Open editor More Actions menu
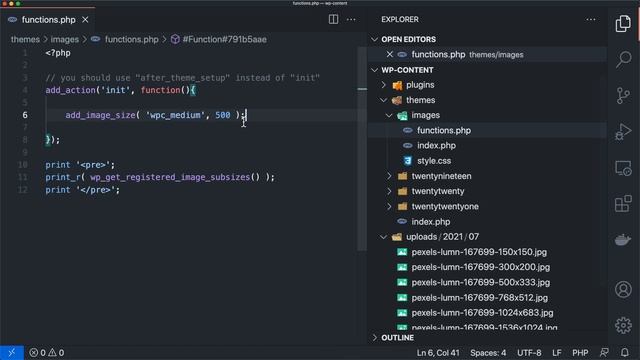The image size is (640, 360). 351,19
